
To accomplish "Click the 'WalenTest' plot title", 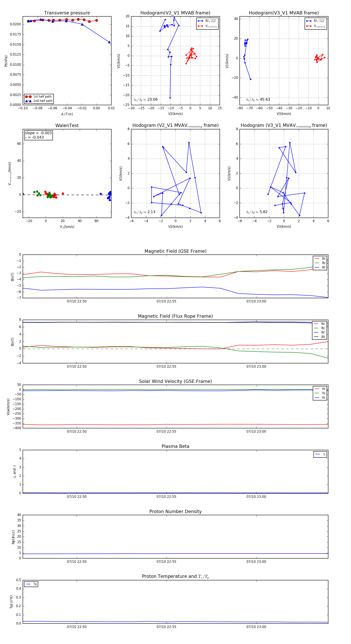I will (67, 125).
